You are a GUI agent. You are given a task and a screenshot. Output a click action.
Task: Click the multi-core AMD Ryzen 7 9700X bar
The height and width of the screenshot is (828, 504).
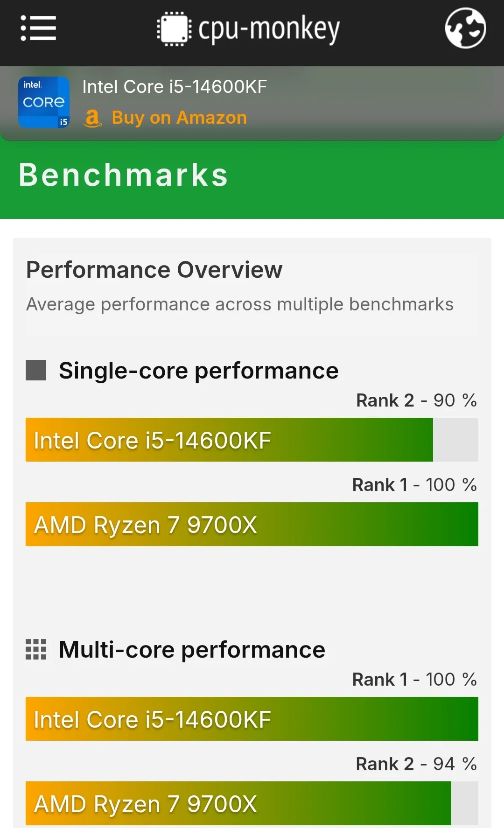238,803
